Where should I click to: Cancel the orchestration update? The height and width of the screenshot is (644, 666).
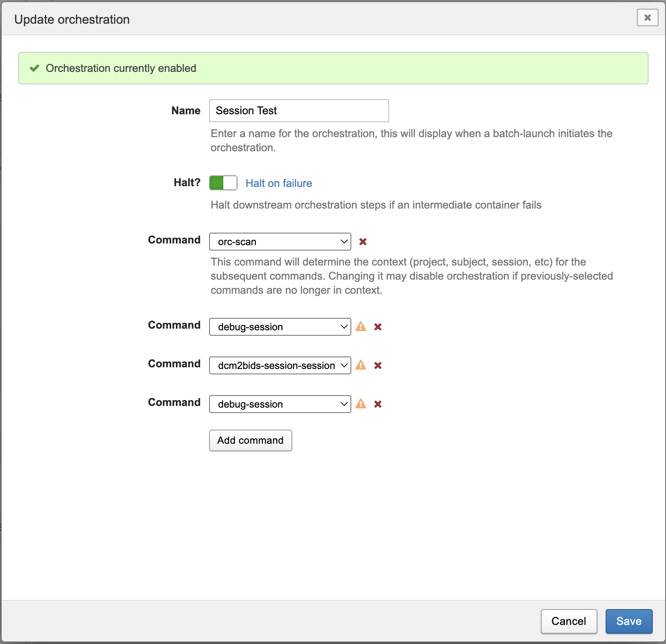click(568, 621)
